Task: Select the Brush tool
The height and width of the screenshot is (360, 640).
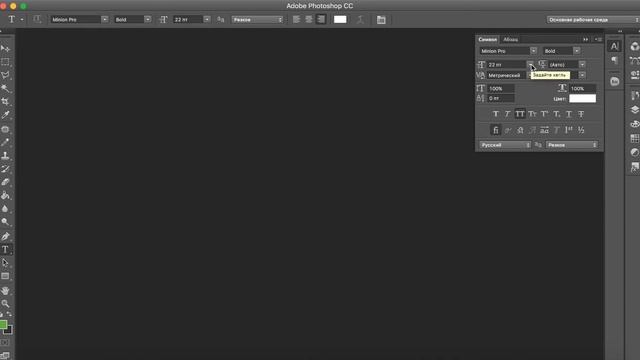Action: (x=5, y=142)
